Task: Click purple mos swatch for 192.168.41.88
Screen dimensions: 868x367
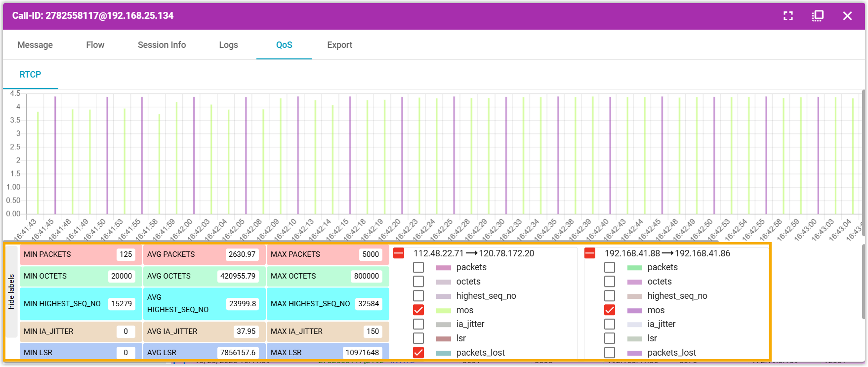Action: [x=635, y=311]
